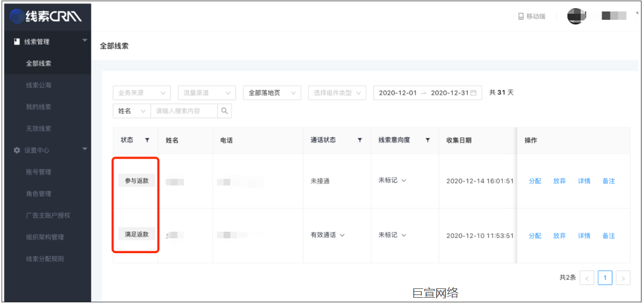The height and width of the screenshot is (306, 644).
Task: Open the 全部落地页 dropdown
Action: pos(272,92)
